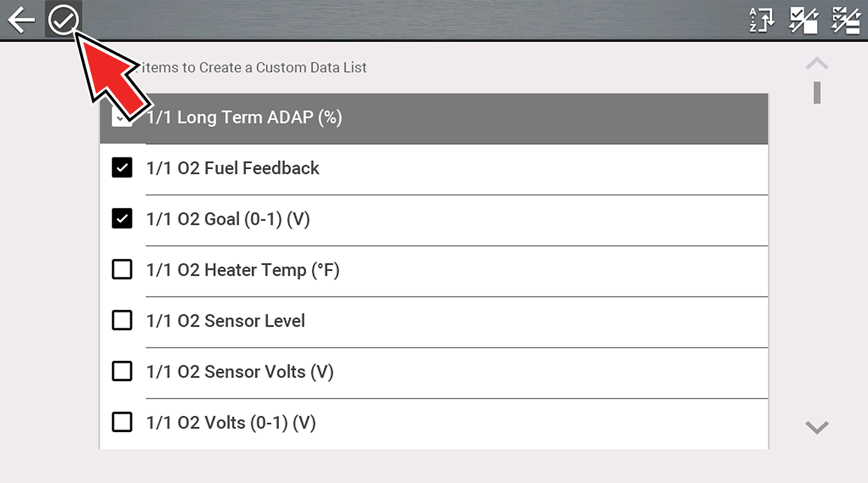This screenshot has height=483, width=868.
Task: Click the back arrow icon
Action: pos(21,20)
